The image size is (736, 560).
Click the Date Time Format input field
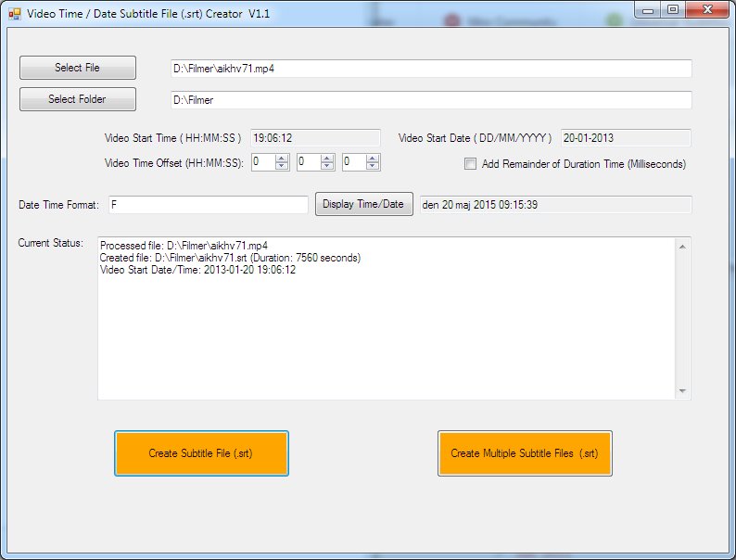(x=209, y=205)
